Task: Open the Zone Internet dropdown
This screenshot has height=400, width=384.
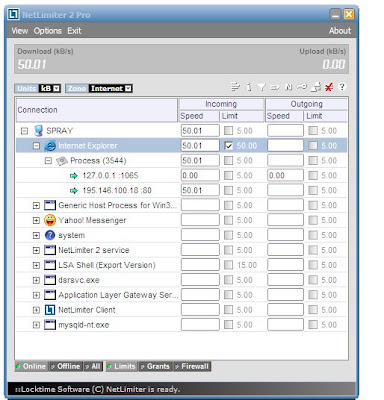Action: tap(128, 88)
